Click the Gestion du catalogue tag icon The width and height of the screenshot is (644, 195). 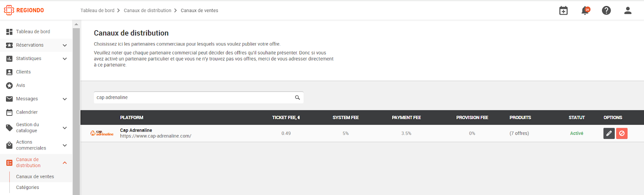tap(9, 128)
